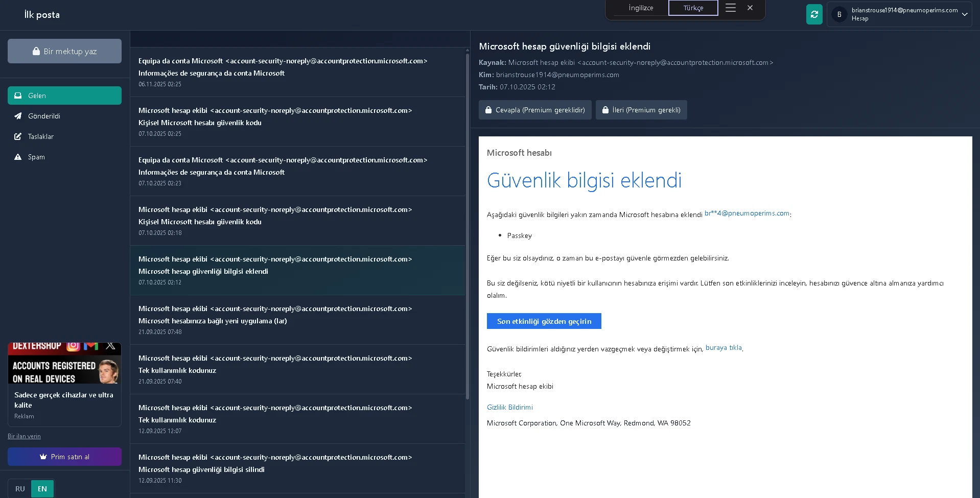Open 'Microsoft hesap güvenliği bilgisi silindi' email
980x498 pixels.
pos(298,468)
